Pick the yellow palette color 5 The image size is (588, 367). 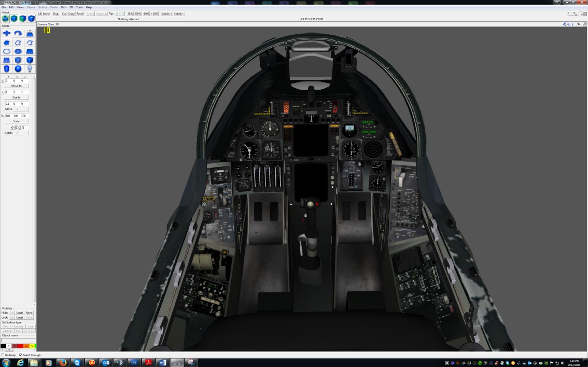[x=32, y=346]
